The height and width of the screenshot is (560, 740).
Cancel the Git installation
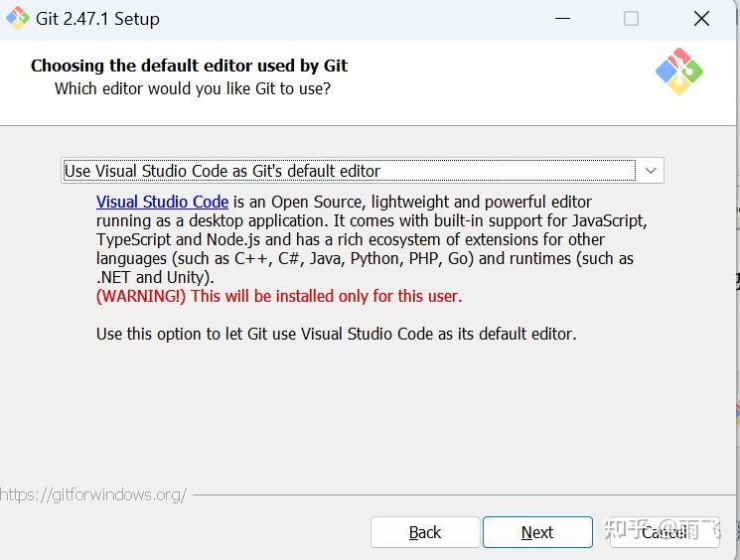[x=663, y=532]
